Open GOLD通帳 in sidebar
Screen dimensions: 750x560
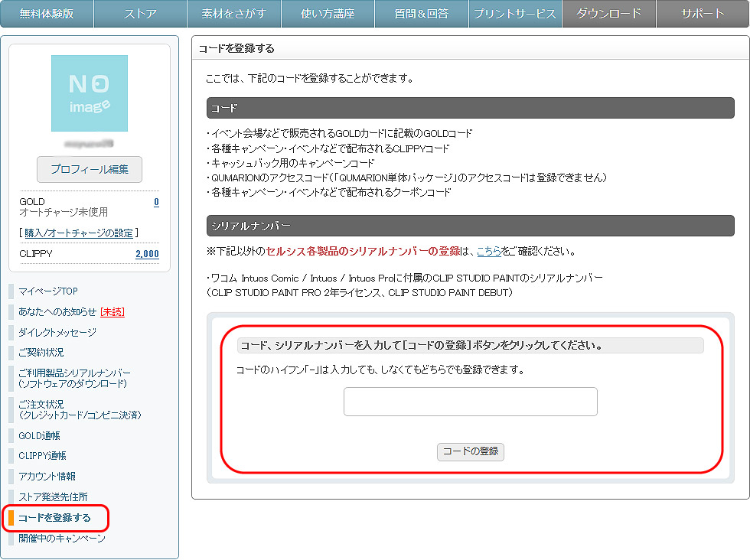(x=39, y=435)
